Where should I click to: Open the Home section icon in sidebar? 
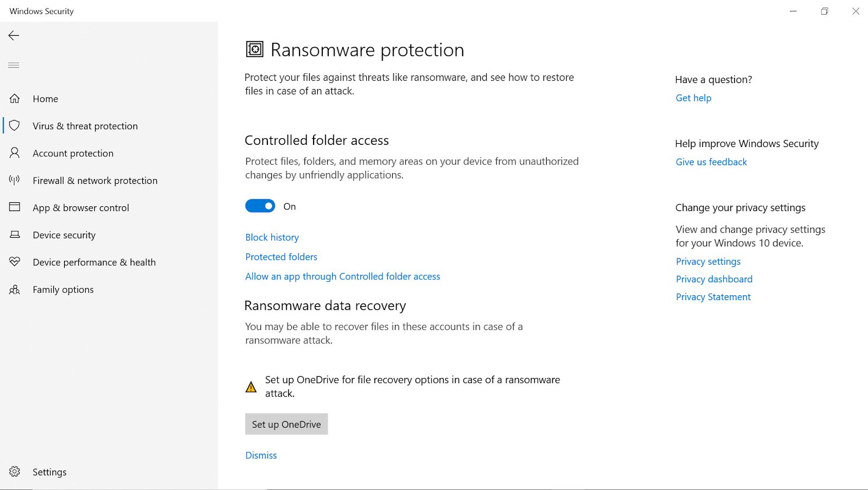[14, 98]
